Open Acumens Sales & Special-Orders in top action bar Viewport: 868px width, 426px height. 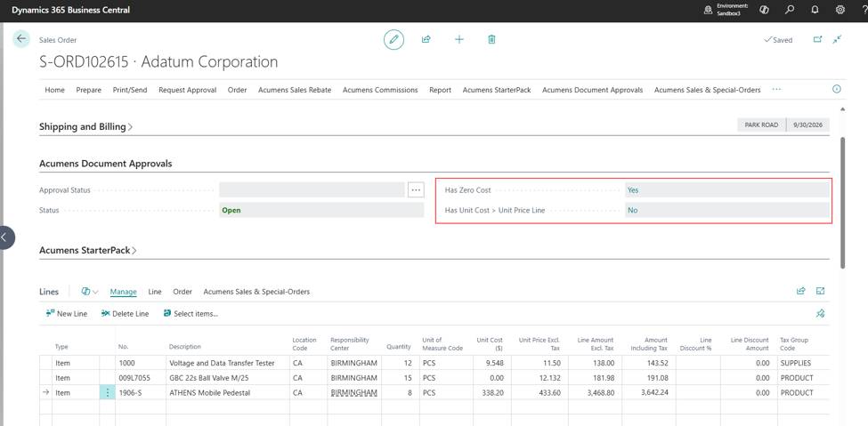(x=708, y=90)
